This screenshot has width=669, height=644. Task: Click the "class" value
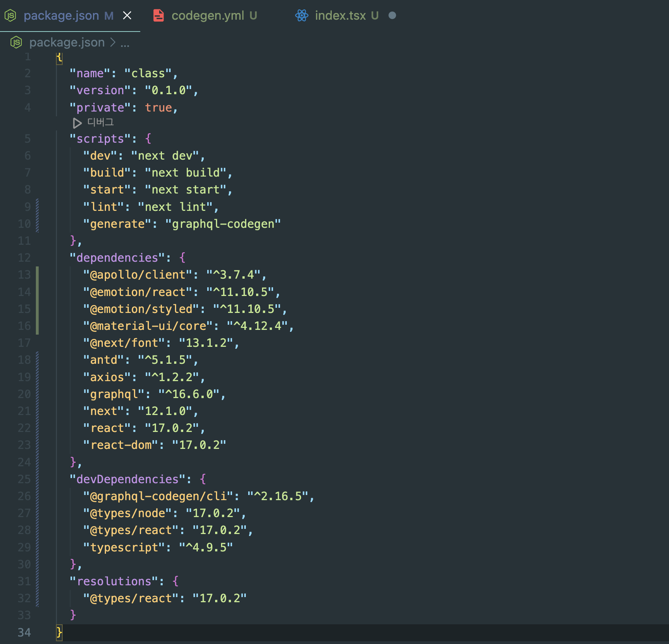tap(148, 73)
